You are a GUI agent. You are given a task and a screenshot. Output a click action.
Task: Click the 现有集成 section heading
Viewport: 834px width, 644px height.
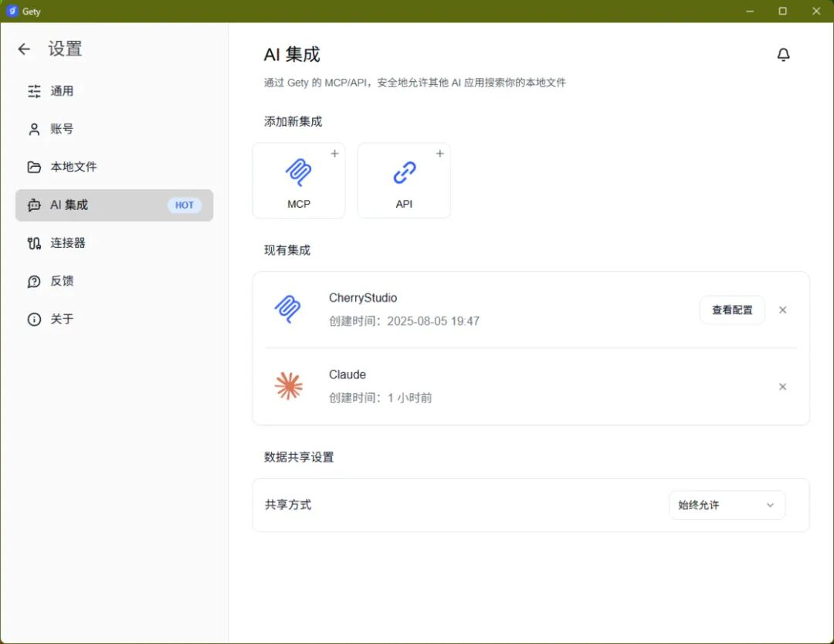click(x=287, y=250)
